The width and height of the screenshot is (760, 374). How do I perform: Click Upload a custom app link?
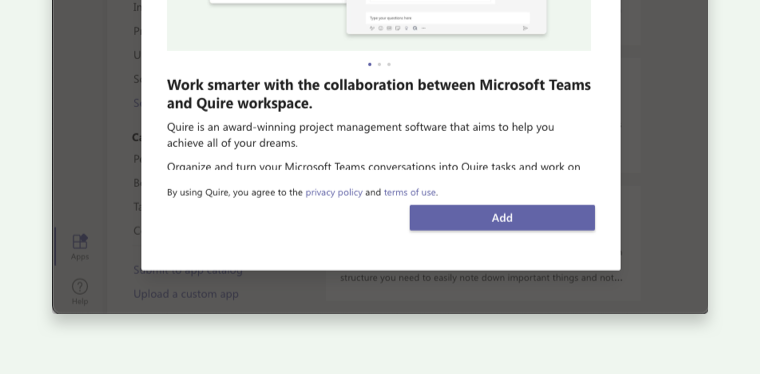tap(186, 294)
